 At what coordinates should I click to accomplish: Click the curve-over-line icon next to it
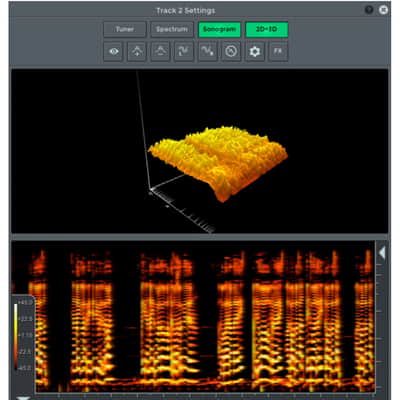click(160, 52)
